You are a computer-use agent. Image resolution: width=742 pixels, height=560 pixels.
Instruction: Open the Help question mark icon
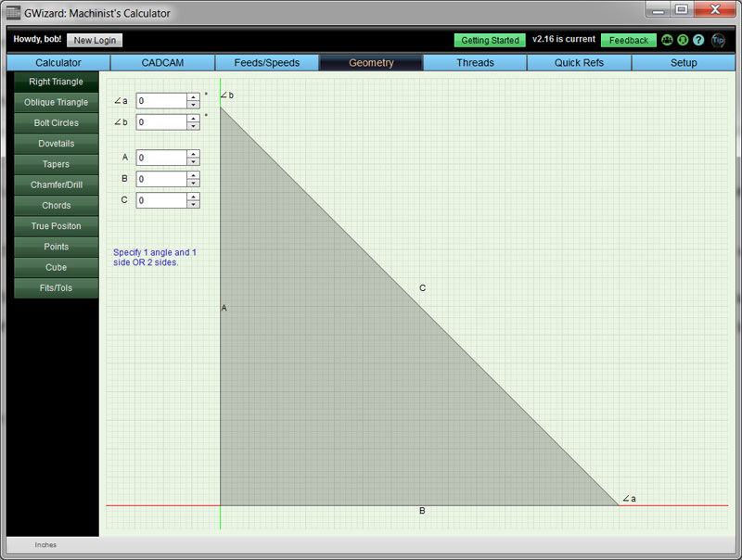coord(697,40)
